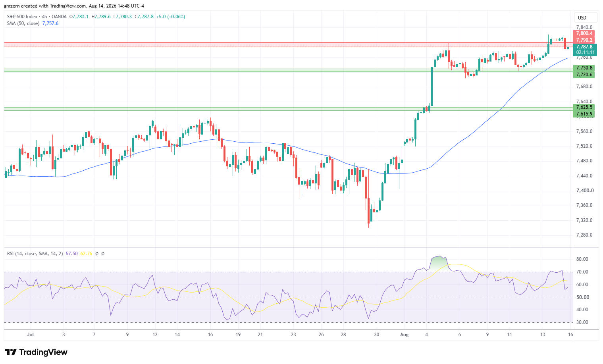Viewport: 603px width, 364px height.
Task: Click the green 7,730.8 price label
Action: pos(584,68)
